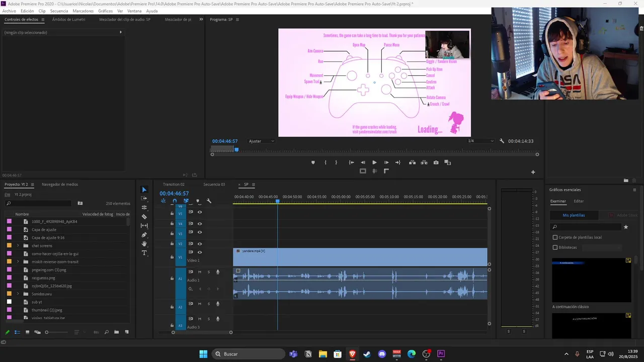Step forward one frame in Program monitor
The width and height of the screenshot is (644, 362).
tap(386, 162)
